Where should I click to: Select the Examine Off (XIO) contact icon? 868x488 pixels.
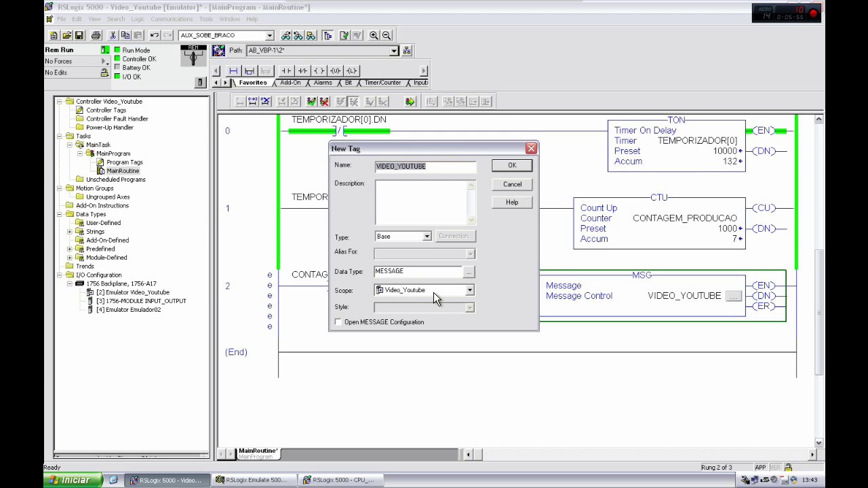click(x=302, y=70)
